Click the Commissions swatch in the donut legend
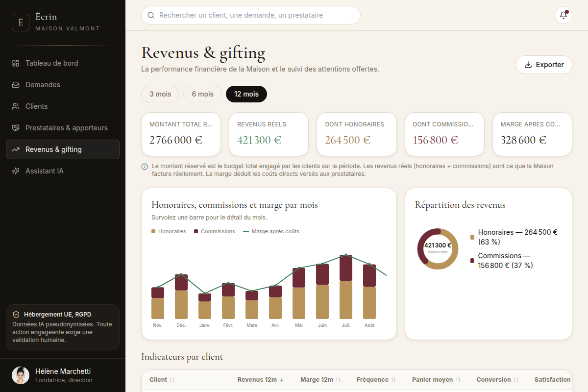The width and height of the screenshot is (588, 392). 472,261
